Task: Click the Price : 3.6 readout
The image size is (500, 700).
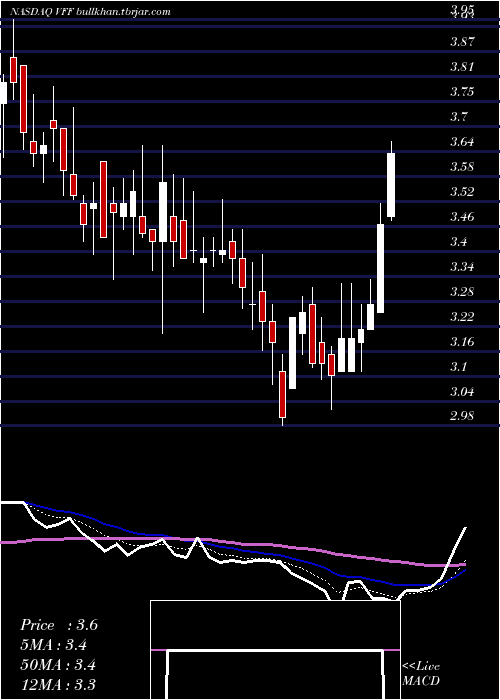Action: [59, 625]
